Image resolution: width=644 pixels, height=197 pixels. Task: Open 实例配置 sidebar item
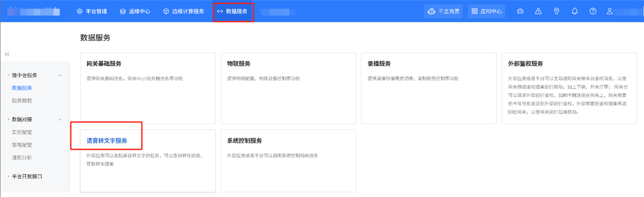point(22,132)
